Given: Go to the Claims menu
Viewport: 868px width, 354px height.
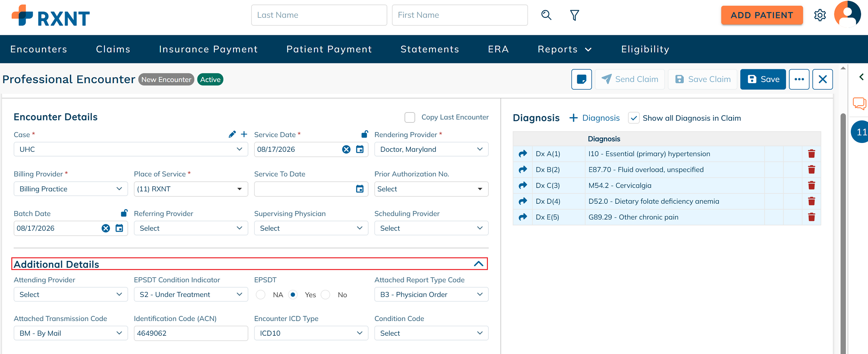Looking at the screenshot, I should (x=113, y=49).
